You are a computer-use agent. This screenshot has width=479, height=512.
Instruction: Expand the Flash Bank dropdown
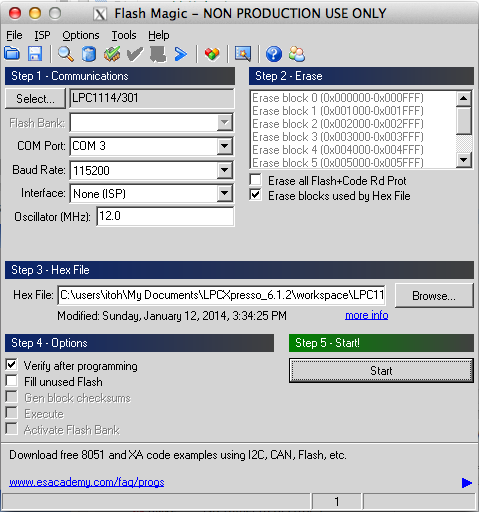[x=225, y=122]
